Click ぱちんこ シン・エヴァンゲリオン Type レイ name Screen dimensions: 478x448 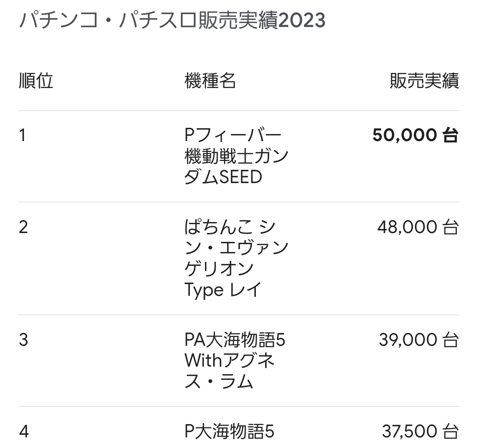(236, 259)
